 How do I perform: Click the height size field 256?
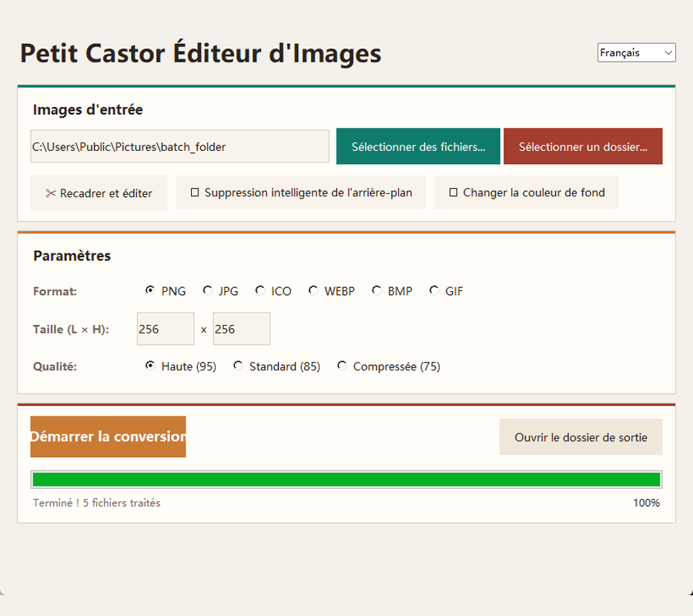coord(241,329)
